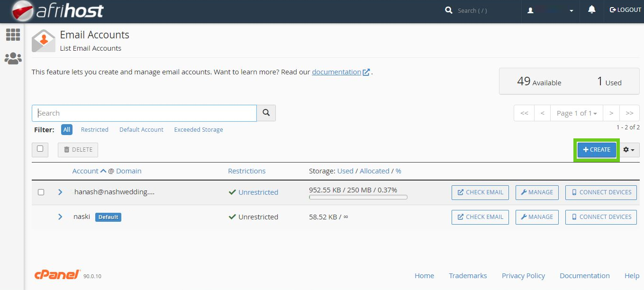Image resolution: width=644 pixels, height=290 pixels.
Task: Click the search magnifier button beside search box
Action: coord(266,113)
